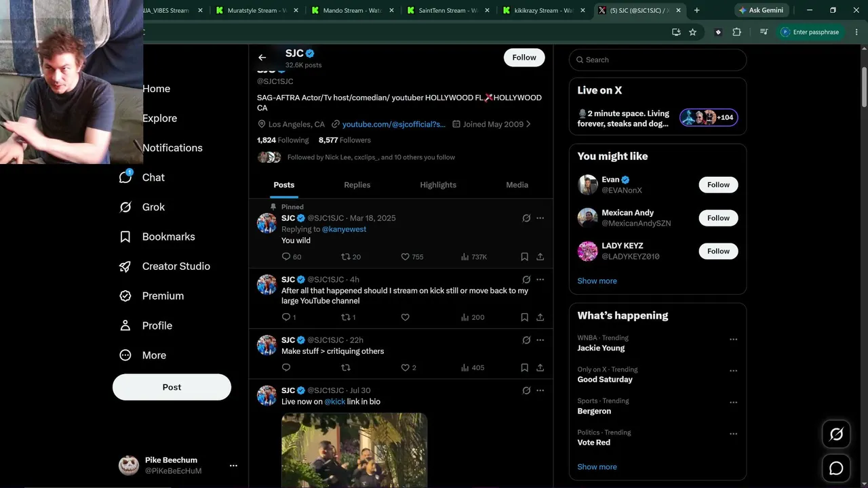Bookmark this page with the star icon
Image resolution: width=868 pixels, height=488 pixels.
(x=692, y=32)
